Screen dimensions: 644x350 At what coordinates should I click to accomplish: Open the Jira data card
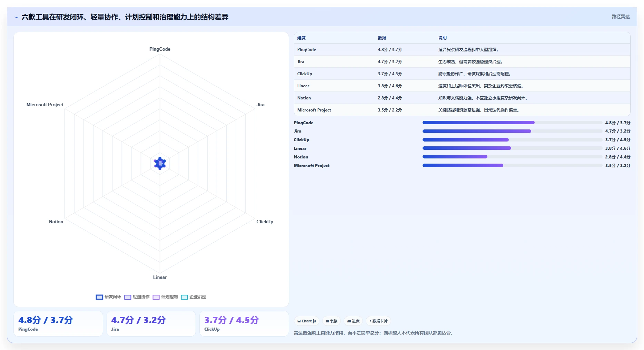[151, 323]
